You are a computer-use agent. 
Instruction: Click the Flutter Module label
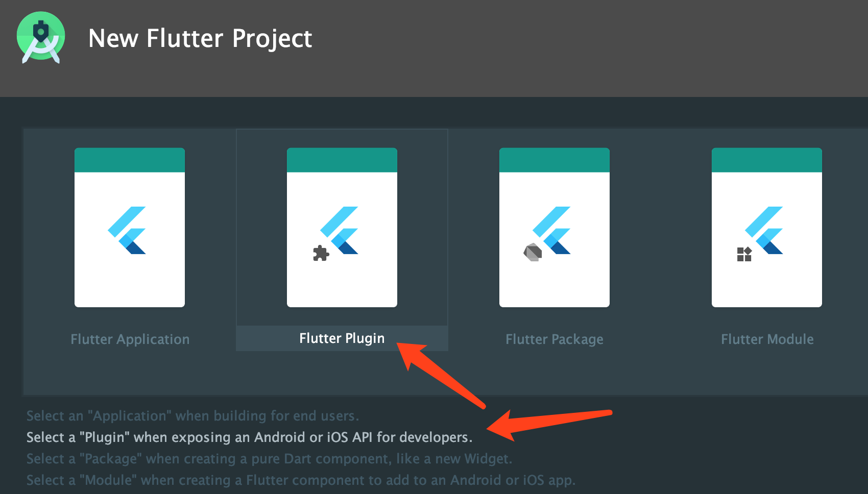[767, 339]
